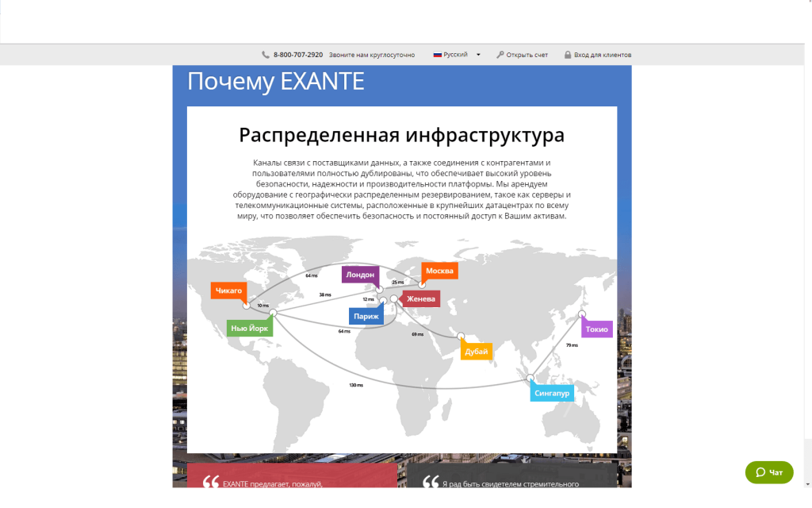Viewport: 812px width, 508px height.
Task: Click the Москва map label
Action: 439,271
